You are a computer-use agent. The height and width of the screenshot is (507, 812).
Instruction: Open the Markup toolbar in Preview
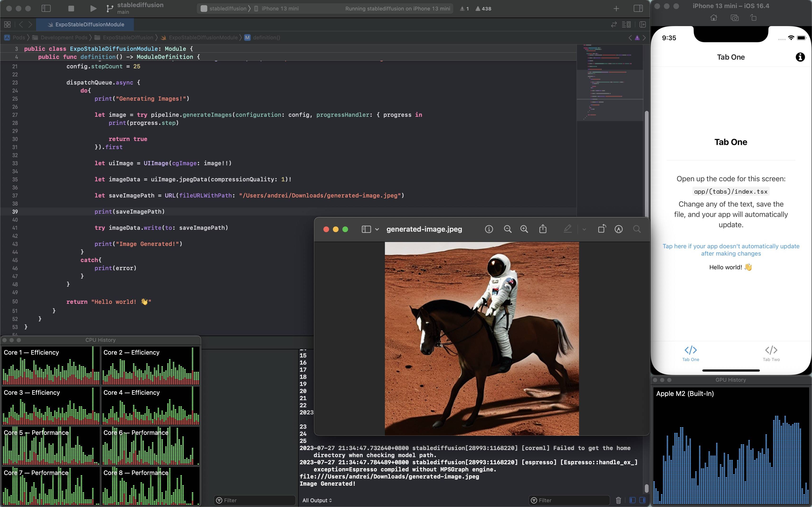[618, 229]
